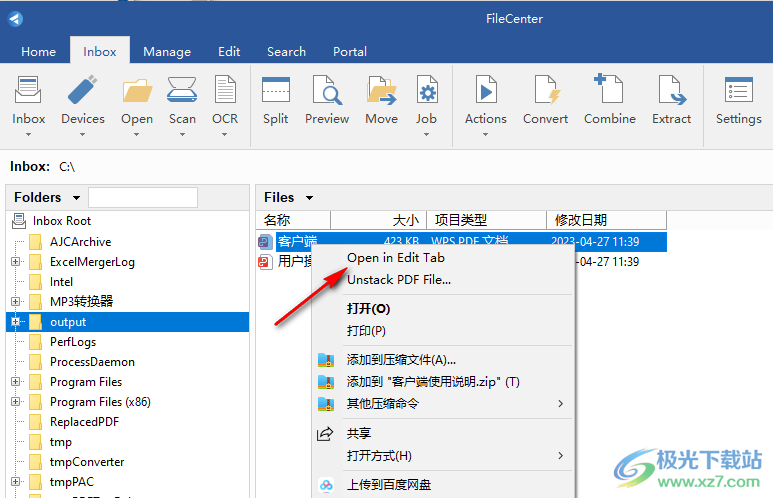Sort by 修改日期 column header
Image resolution: width=773 pixels, height=498 pixels.
(607, 220)
